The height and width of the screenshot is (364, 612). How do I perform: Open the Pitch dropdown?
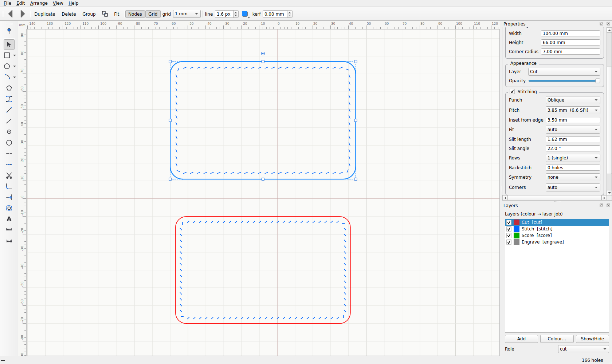pos(573,110)
